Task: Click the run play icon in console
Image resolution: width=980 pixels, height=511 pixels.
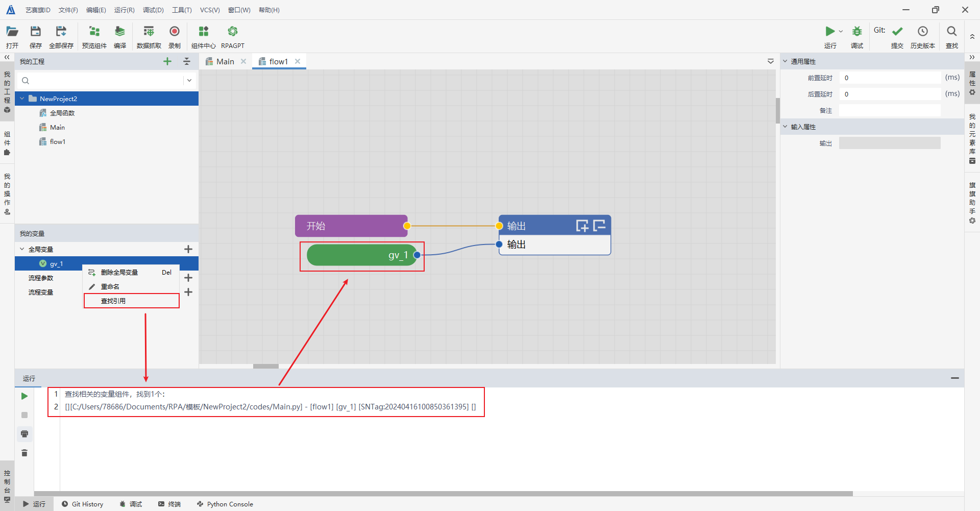Action: pyautogui.click(x=24, y=396)
